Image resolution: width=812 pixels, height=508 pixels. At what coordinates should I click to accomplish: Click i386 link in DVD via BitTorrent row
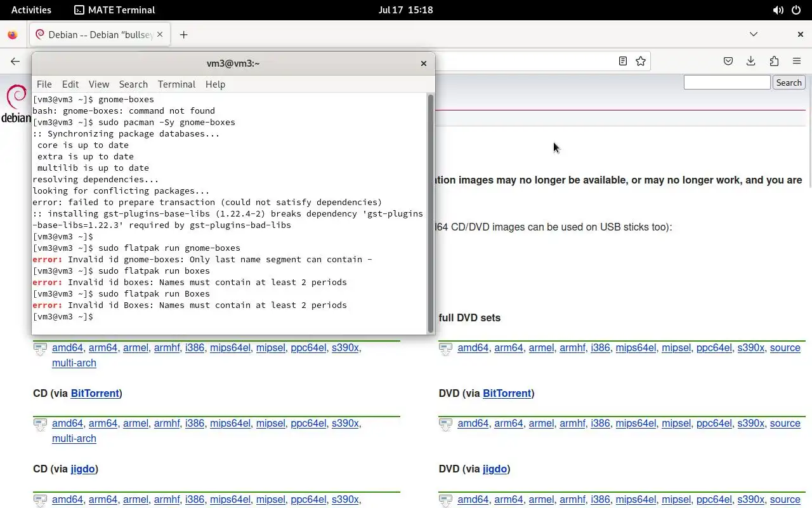pyautogui.click(x=600, y=423)
